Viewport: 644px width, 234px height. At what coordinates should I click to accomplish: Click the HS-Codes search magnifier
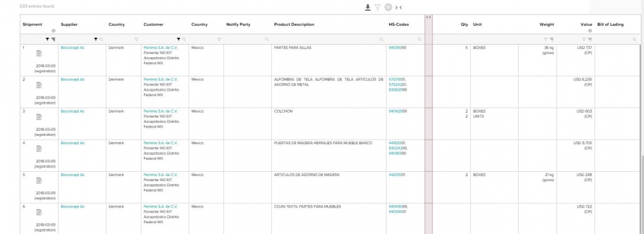click(x=419, y=40)
